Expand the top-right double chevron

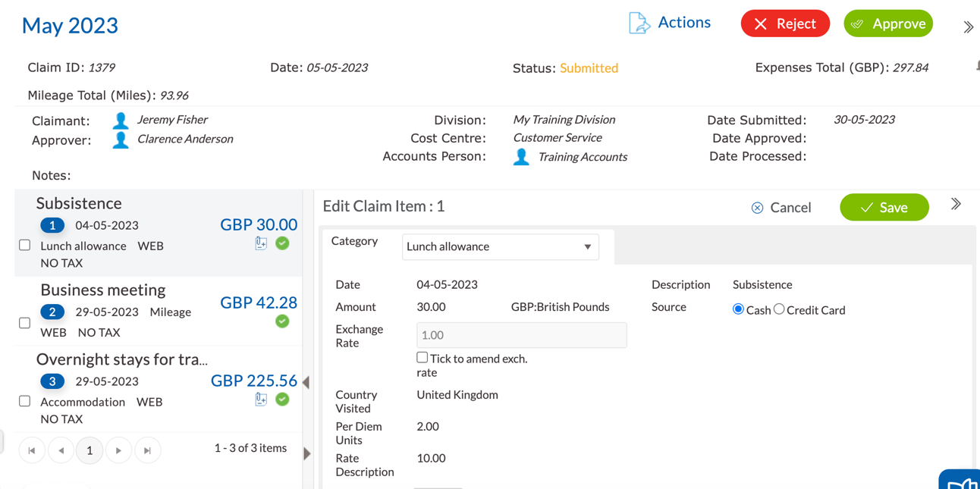click(969, 27)
